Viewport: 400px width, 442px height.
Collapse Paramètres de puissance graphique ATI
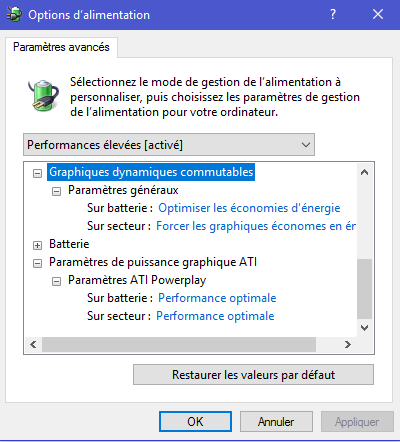tap(37, 263)
